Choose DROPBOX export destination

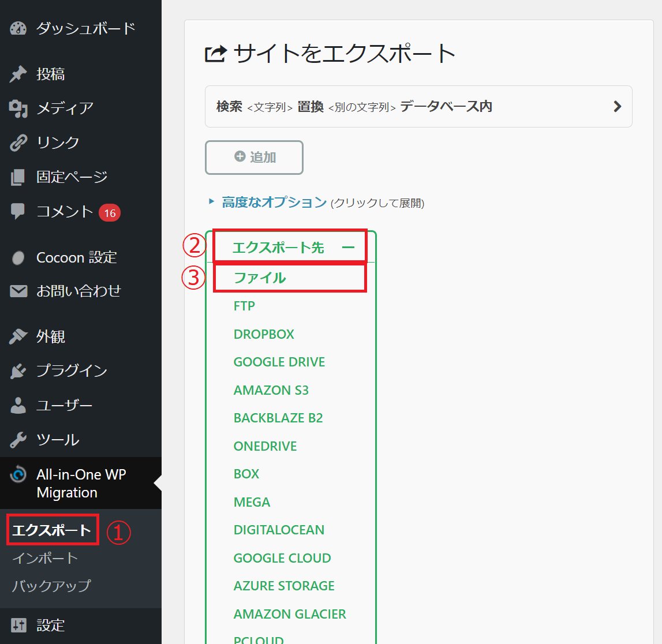pyautogui.click(x=264, y=334)
